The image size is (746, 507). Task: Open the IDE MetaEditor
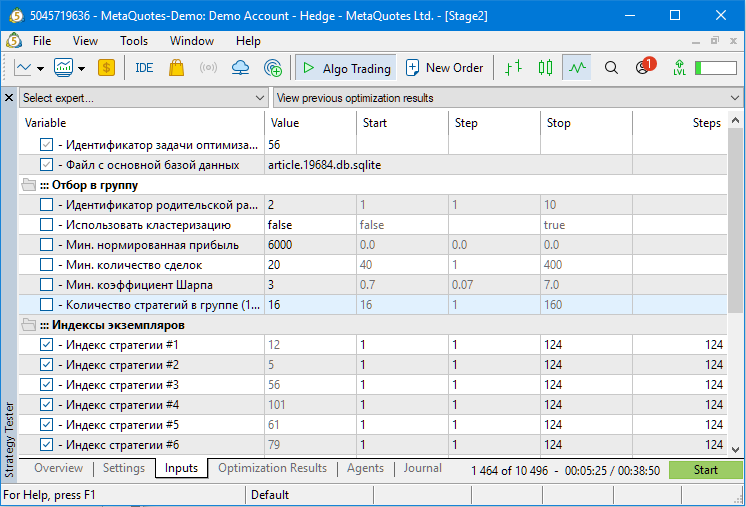click(x=144, y=68)
